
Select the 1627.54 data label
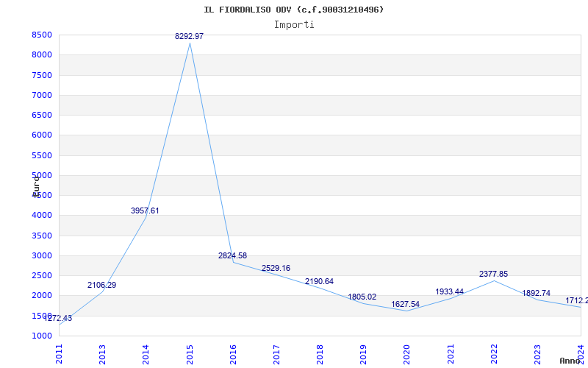coord(406,305)
